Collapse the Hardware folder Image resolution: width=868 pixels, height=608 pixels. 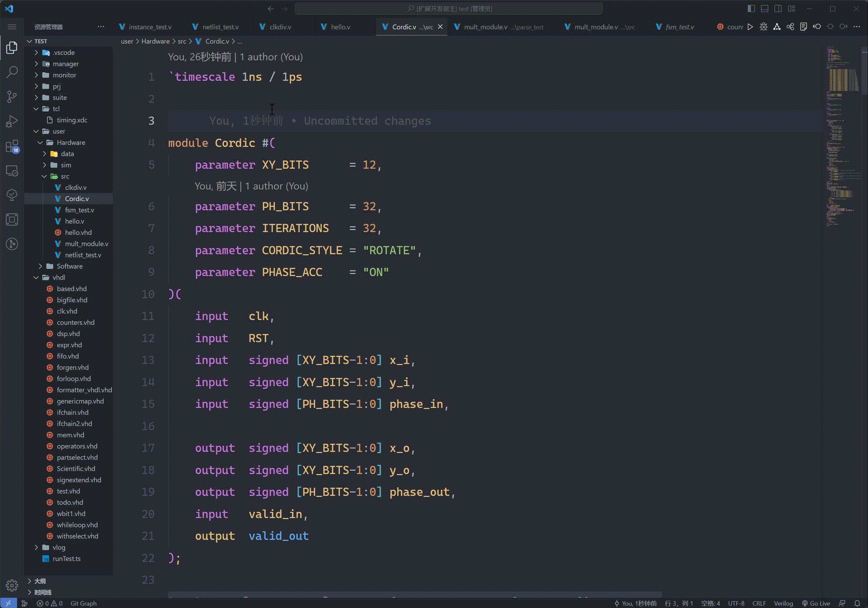pyautogui.click(x=69, y=142)
